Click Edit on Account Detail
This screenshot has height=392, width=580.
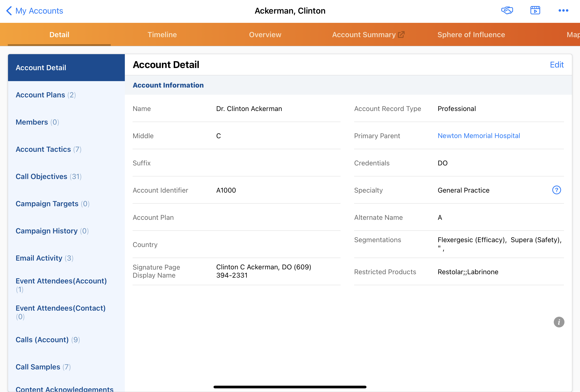[556, 65]
